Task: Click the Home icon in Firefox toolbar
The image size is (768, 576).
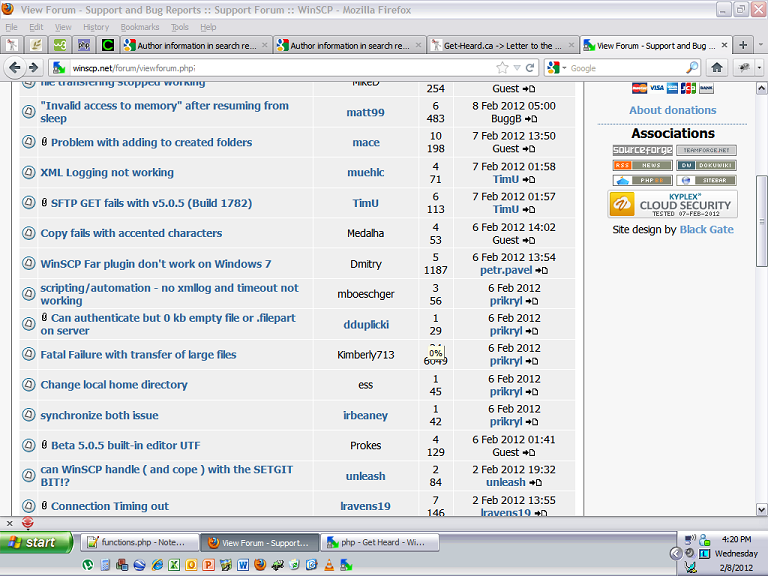Action: 717,68
